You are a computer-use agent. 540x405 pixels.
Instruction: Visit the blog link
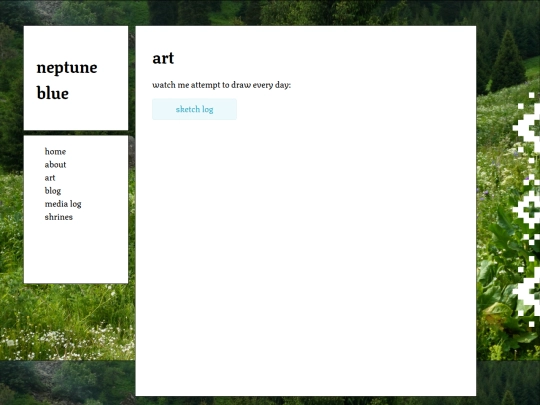pyautogui.click(x=53, y=191)
